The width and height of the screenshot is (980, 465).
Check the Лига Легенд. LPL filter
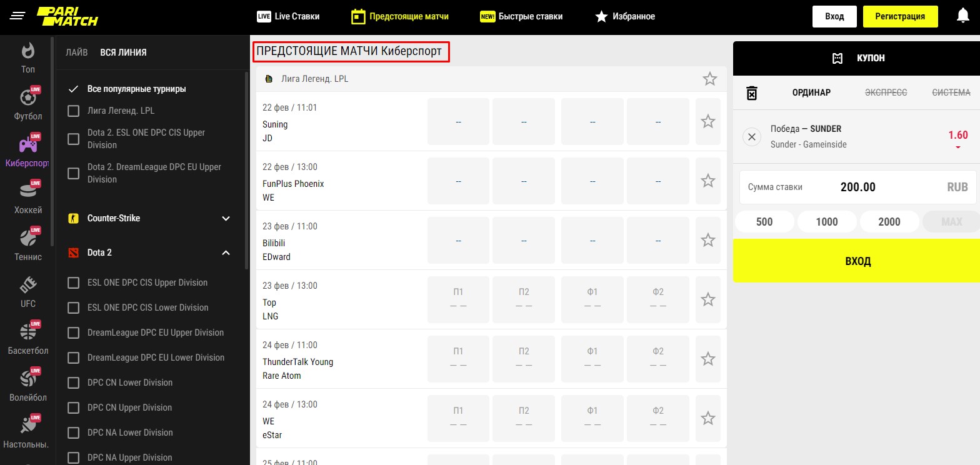click(73, 111)
